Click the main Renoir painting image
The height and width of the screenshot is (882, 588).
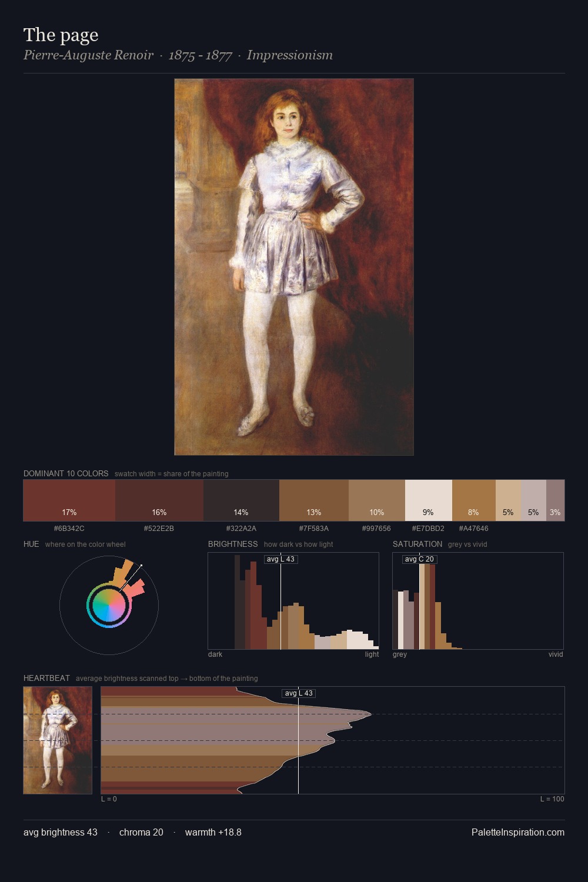(294, 267)
